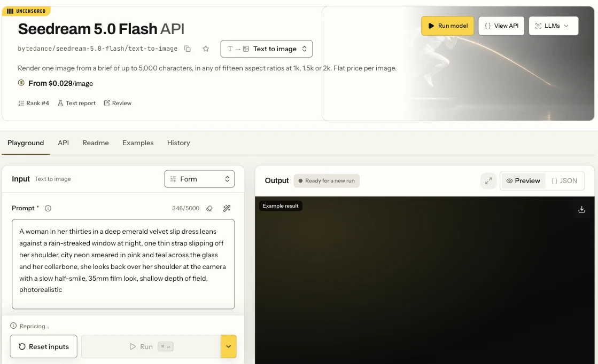The width and height of the screenshot is (598, 364).
Task: Open the Rank #4 link
Action: 34,103
